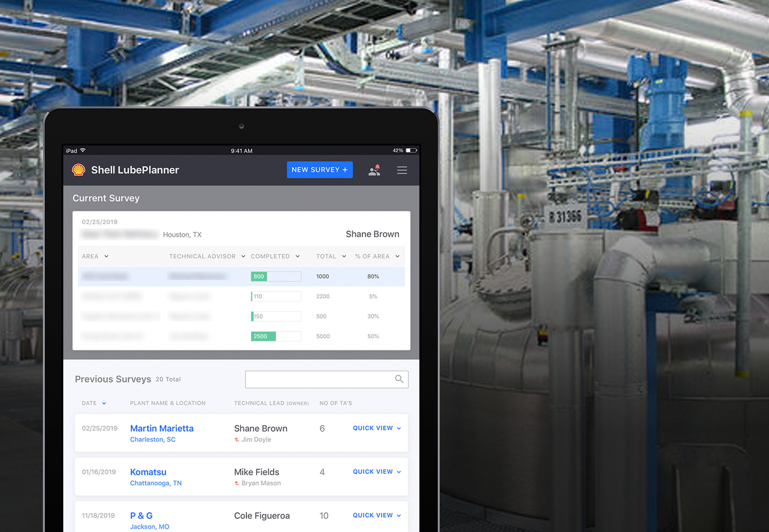Expand Quick View for P & G
Screen dimensions: 769x532
[x=377, y=515]
